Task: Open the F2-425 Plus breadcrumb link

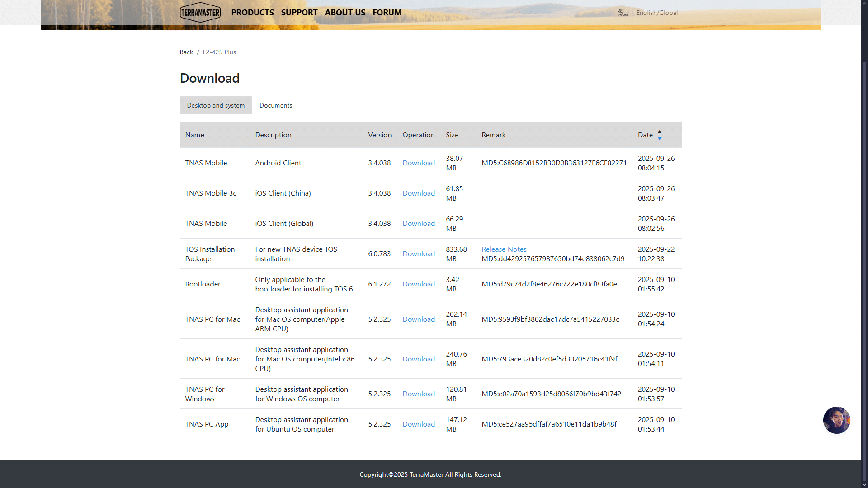Action: coord(219,52)
